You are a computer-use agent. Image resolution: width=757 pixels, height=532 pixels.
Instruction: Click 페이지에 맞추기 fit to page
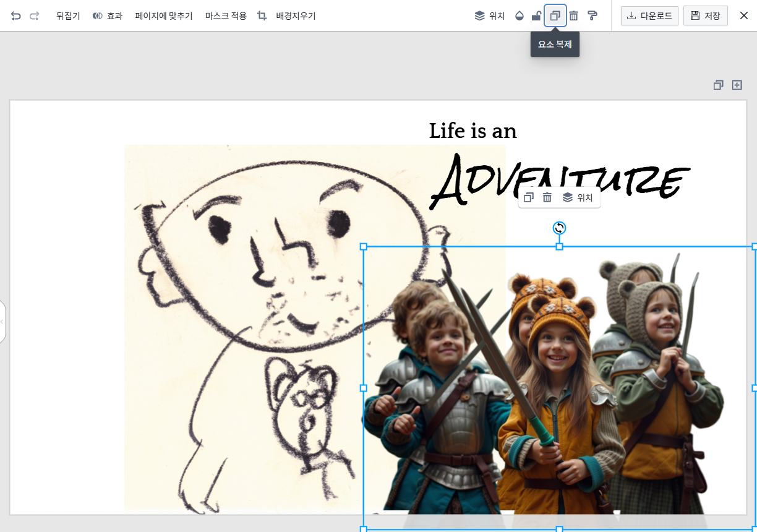(x=164, y=15)
